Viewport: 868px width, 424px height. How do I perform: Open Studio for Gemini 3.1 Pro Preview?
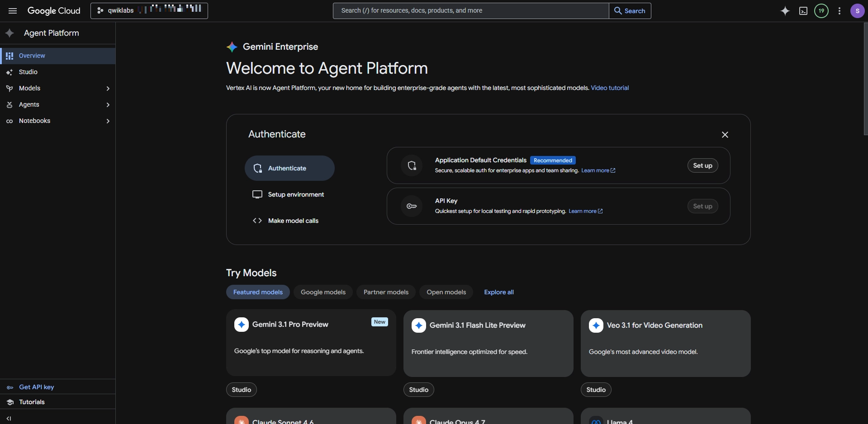click(242, 390)
